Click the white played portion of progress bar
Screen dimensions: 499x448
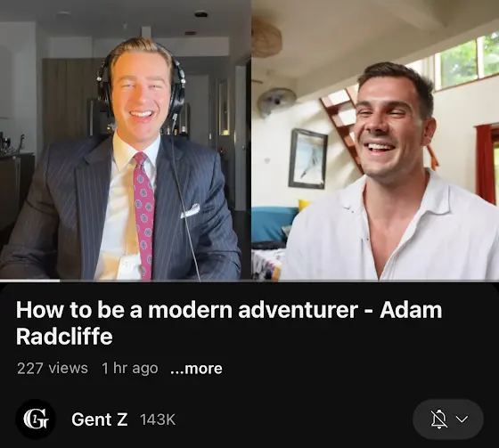(30, 281)
